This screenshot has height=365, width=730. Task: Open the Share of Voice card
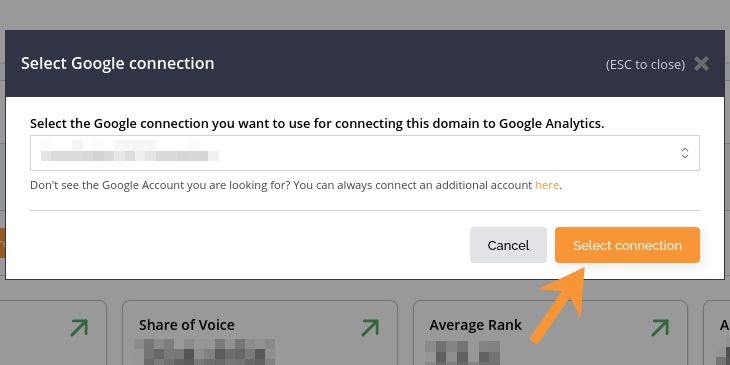tap(260, 333)
